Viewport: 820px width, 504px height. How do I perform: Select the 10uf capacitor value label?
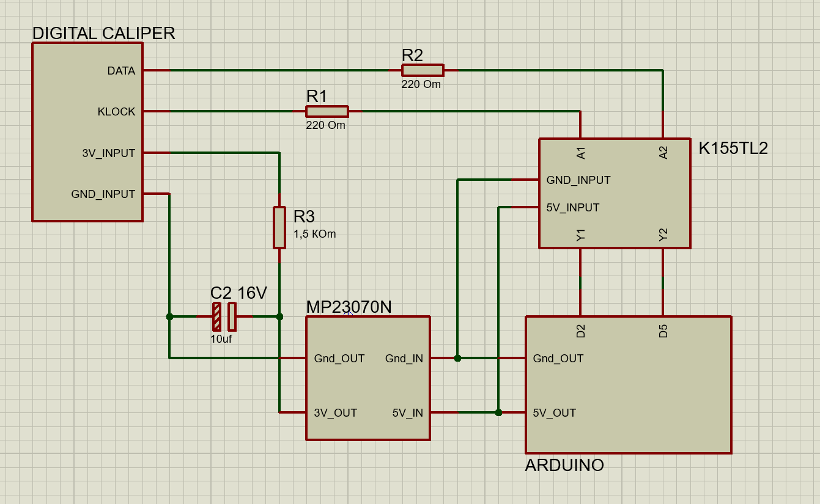(221, 339)
